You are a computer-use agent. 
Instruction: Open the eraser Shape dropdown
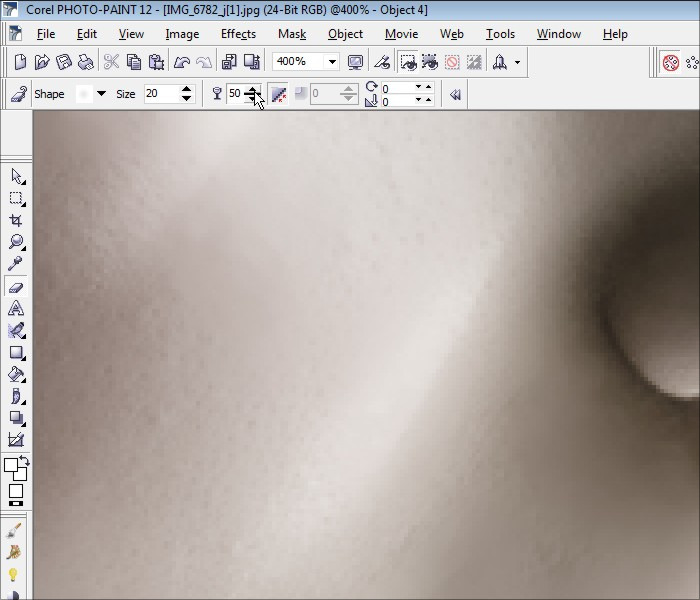101,94
